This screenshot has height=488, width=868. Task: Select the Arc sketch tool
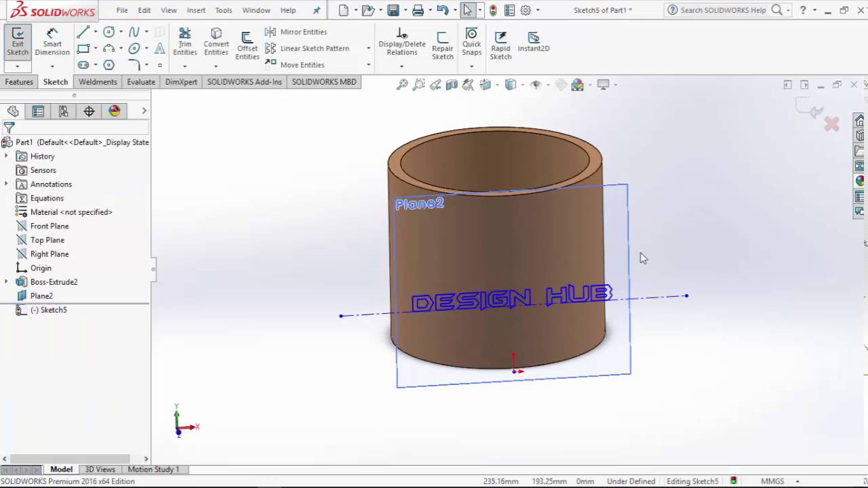coord(108,49)
